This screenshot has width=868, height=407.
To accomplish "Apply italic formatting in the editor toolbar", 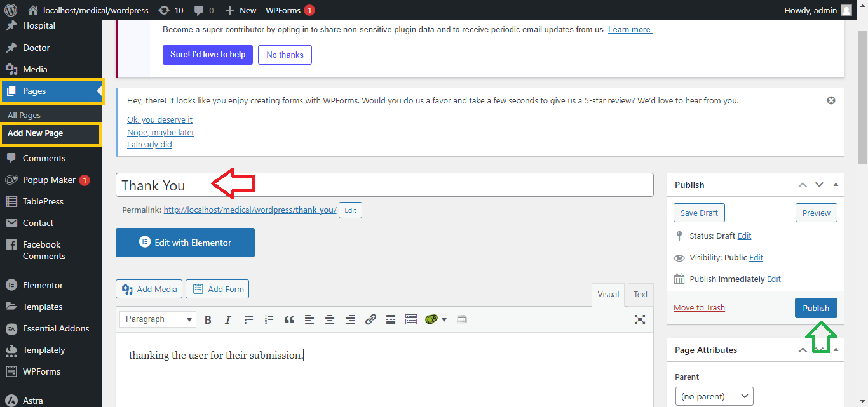I will pyautogui.click(x=228, y=320).
